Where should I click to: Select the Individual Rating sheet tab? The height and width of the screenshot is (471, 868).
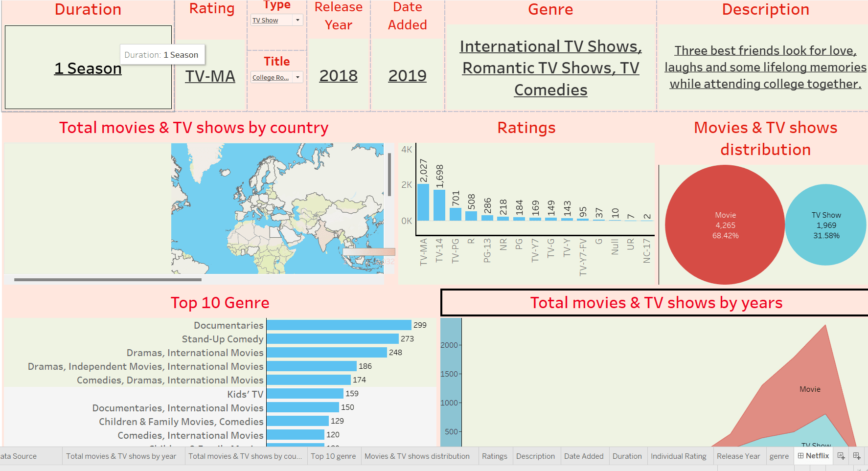[678, 456]
